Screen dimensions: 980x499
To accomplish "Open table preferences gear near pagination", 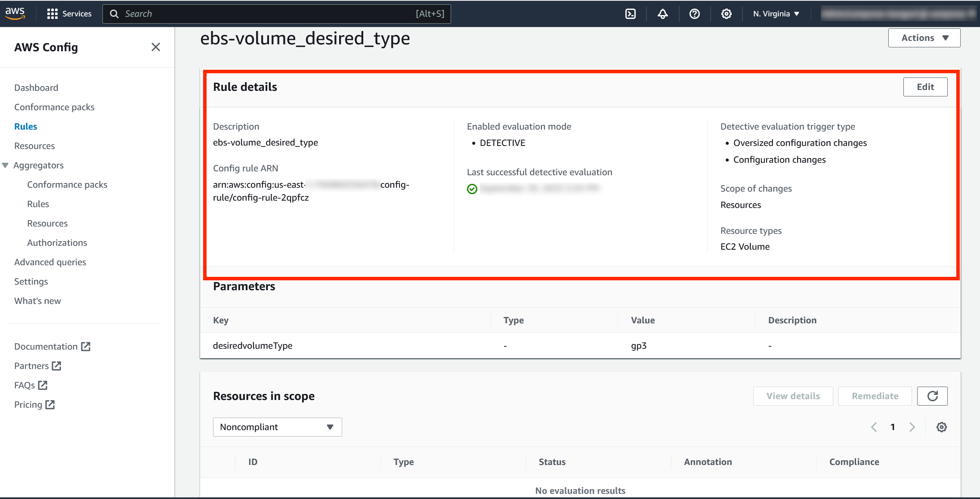I will point(941,427).
